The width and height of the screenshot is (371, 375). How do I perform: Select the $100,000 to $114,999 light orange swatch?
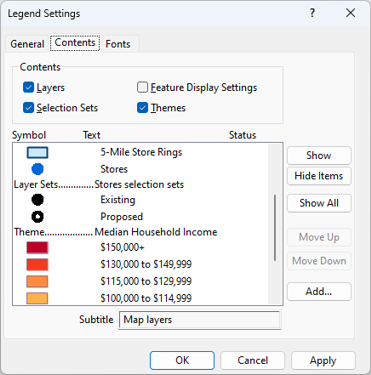[37, 298]
